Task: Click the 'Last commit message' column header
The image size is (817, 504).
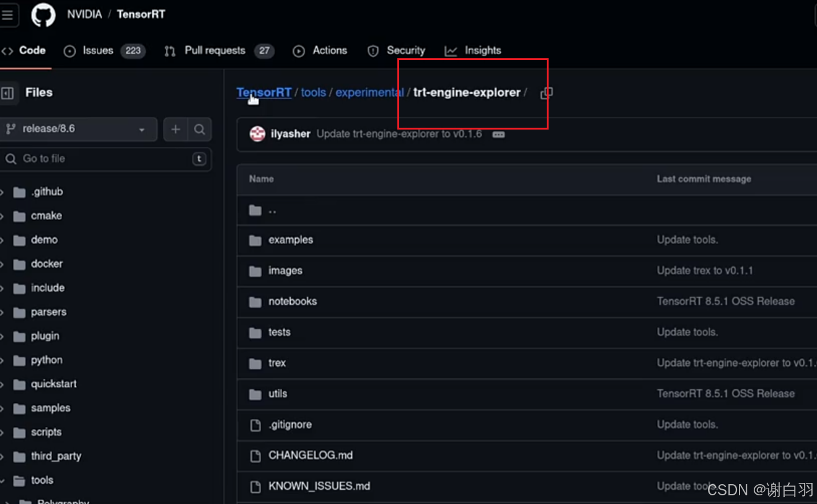Action: click(x=704, y=179)
